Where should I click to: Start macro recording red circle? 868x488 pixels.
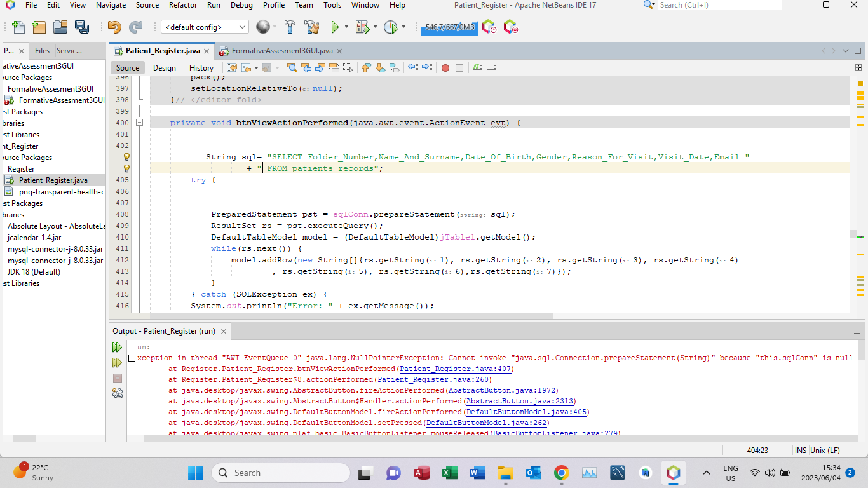[x=445, y=68]
